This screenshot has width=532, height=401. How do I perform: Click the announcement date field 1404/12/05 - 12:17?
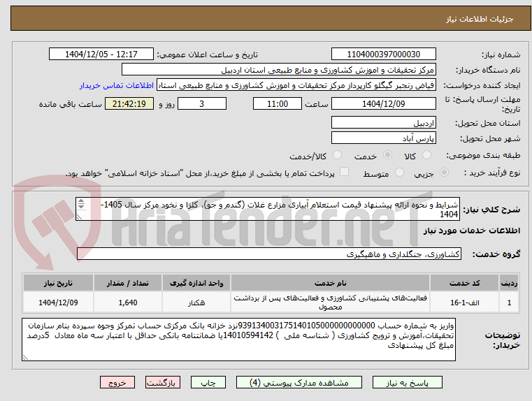(101, 54)
